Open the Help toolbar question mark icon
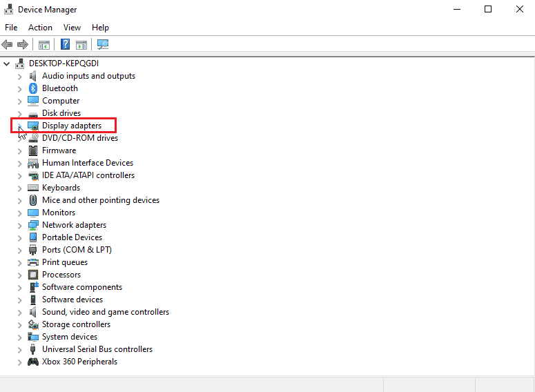Viewport: 535px width, 392px height. (x=65, y=44)
